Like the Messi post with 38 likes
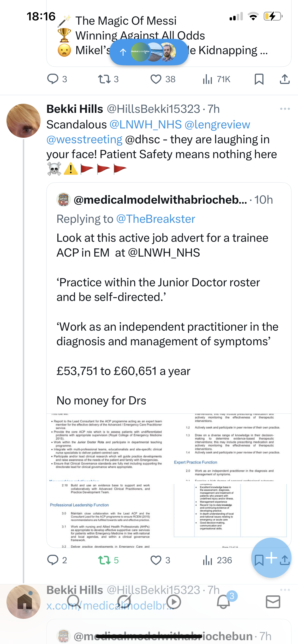The width and height of the screenshot is (298, 644). click(156, 79)
